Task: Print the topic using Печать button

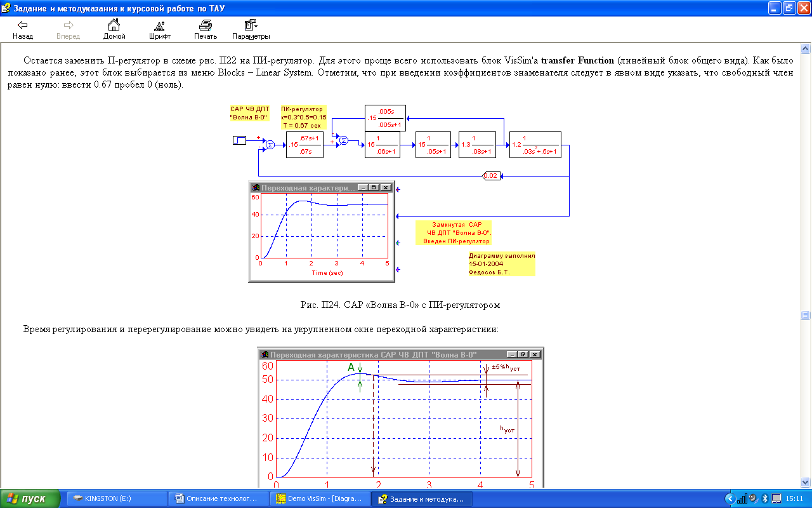Action: pos(206,30)
